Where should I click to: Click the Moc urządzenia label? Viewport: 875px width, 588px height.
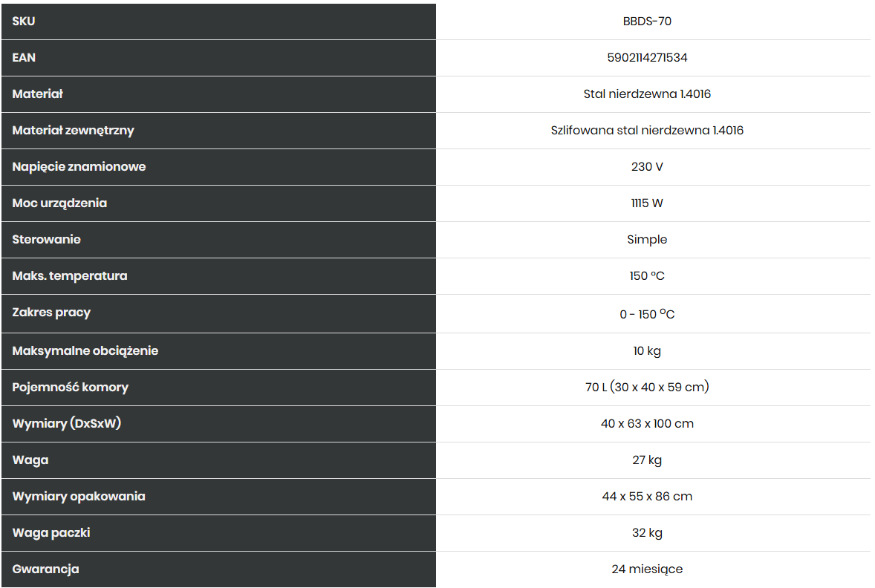pyautogui.click(x=59, y=203)
